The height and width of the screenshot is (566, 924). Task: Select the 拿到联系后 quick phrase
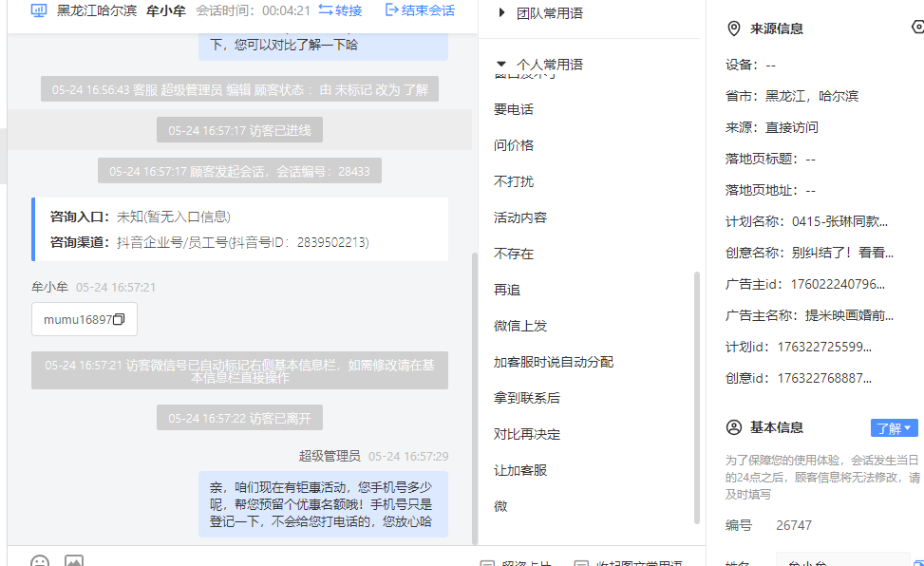(527, 398)
